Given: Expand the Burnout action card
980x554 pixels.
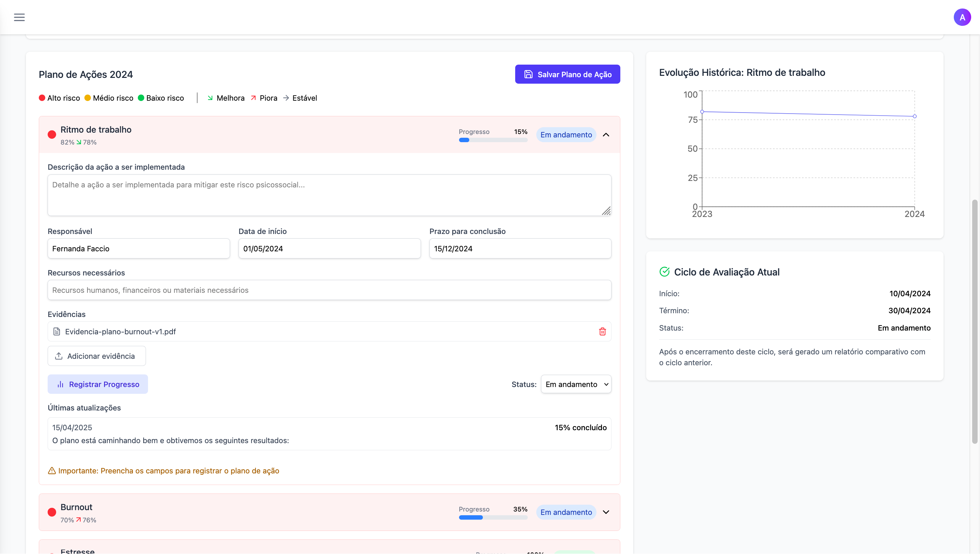Looking at the screenshot, I should (x=606, y=512).
